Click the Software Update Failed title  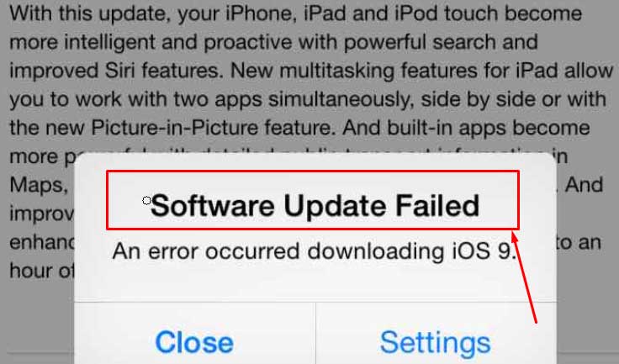click(x=315, y=205)
